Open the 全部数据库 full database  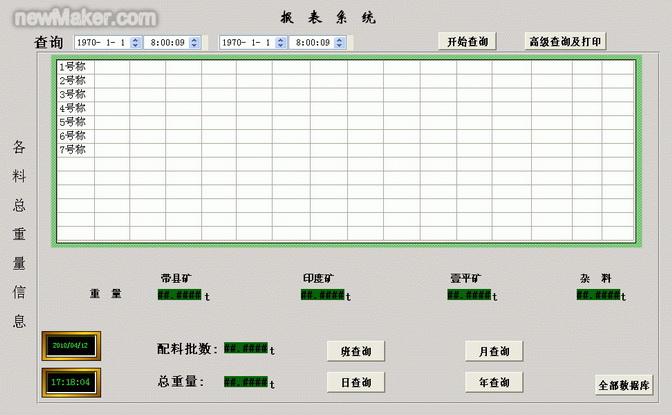(624, 385)
